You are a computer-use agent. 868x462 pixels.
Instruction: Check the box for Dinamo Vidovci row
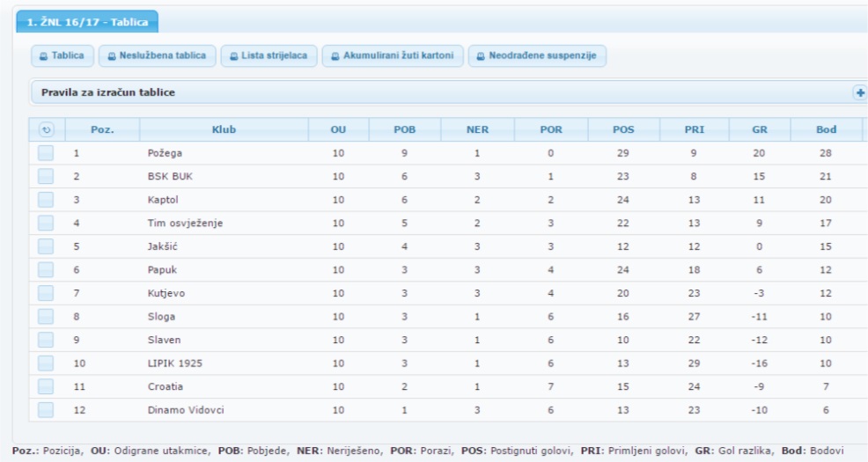pos(46,409)
